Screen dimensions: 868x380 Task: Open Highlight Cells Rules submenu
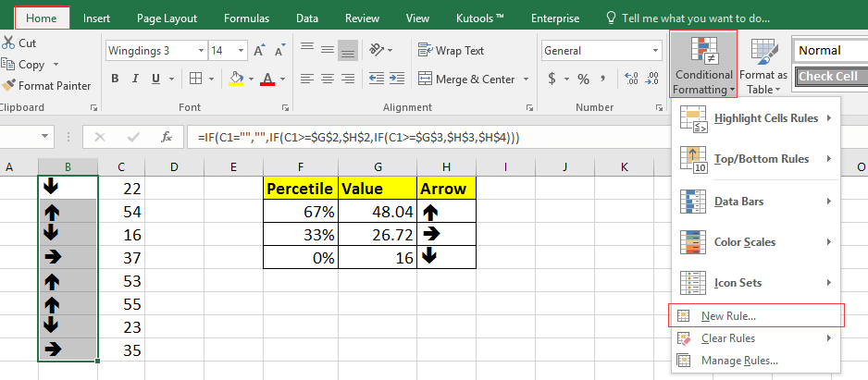(x=757, y=118)
